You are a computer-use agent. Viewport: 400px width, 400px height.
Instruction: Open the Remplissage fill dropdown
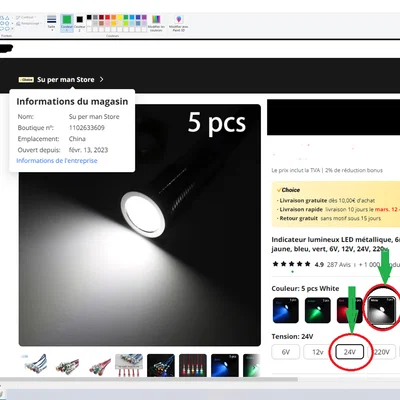[29, 23]
